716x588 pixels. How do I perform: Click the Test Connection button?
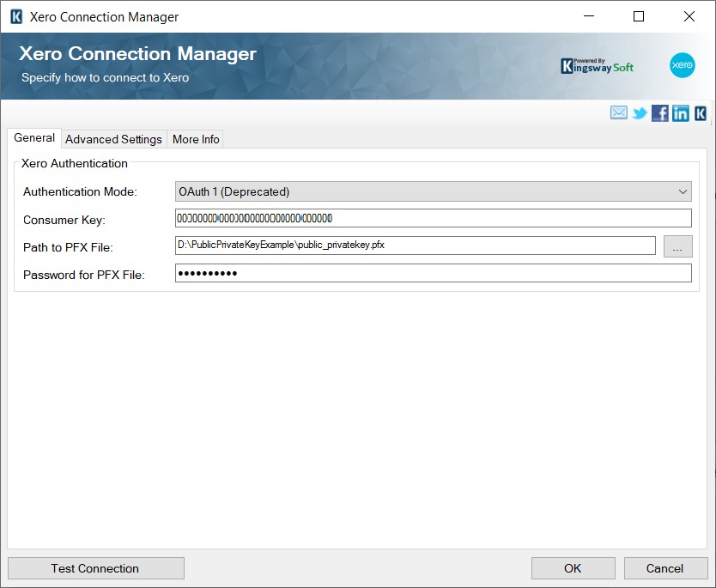point(96,568)
